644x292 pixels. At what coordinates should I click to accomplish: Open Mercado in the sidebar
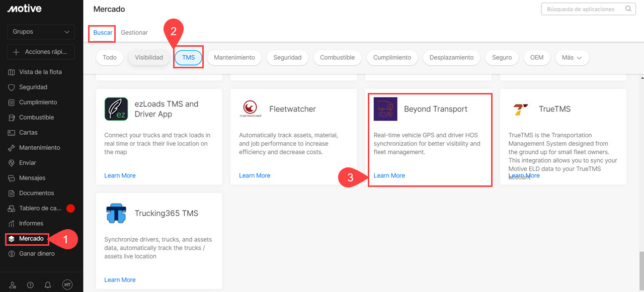pyautogui.click(x=31, y=238)
